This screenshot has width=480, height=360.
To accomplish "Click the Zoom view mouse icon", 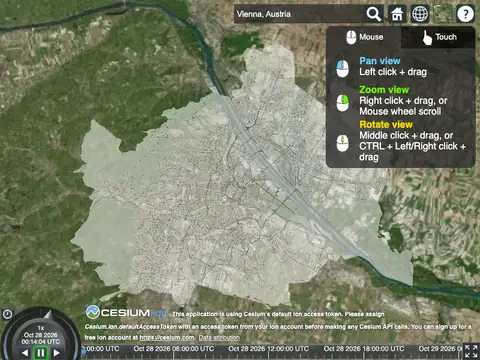I will 342,103.
